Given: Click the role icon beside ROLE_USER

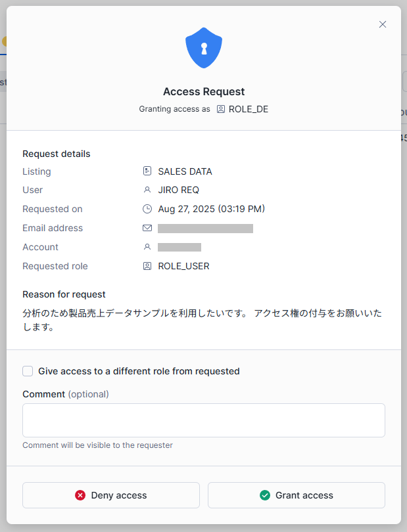Looking at the screenshot, I should click(x=147, y=266).
